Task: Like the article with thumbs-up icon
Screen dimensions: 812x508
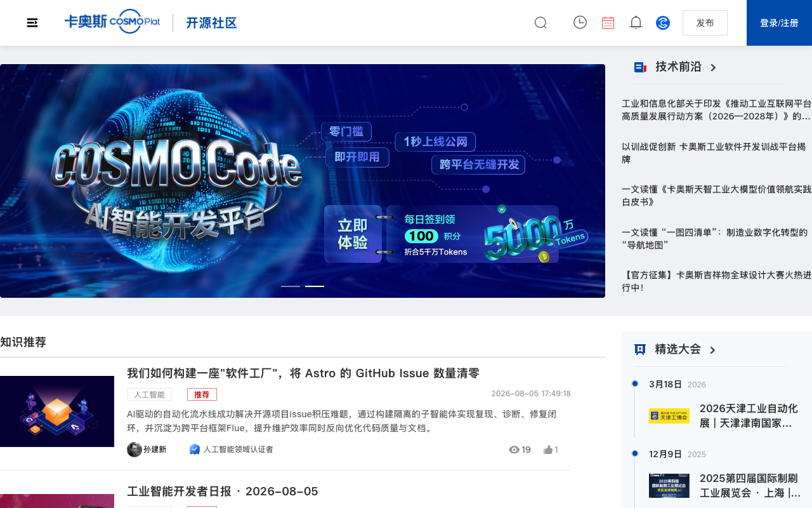Action: pos(548,450)
